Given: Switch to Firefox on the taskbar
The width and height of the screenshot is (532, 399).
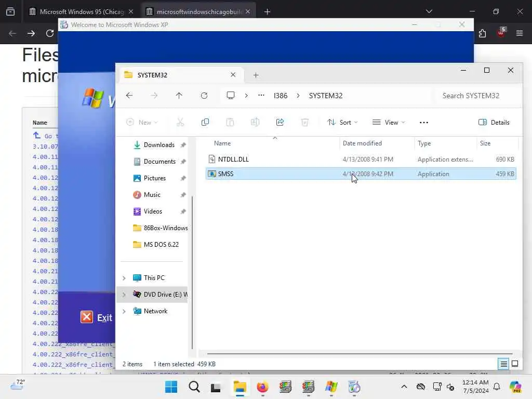Looking at the screenshot, I should click(262, 387).
